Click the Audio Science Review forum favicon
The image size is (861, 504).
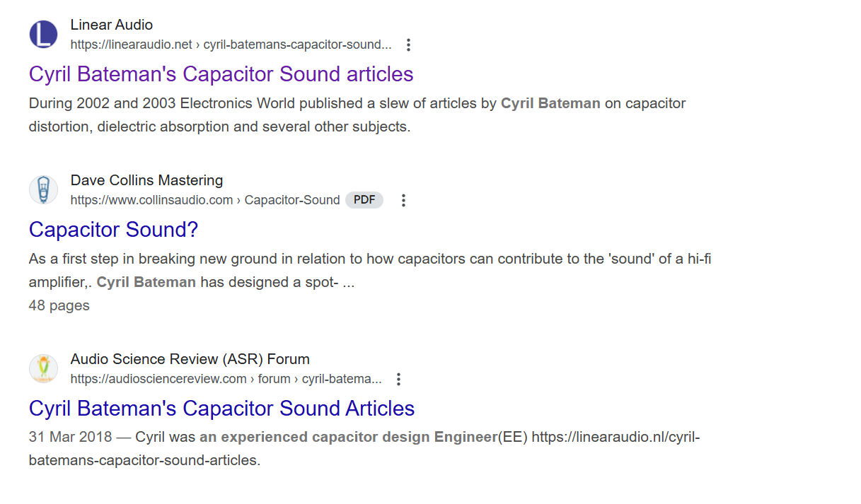pyautogui.click(x=43, y=369)
